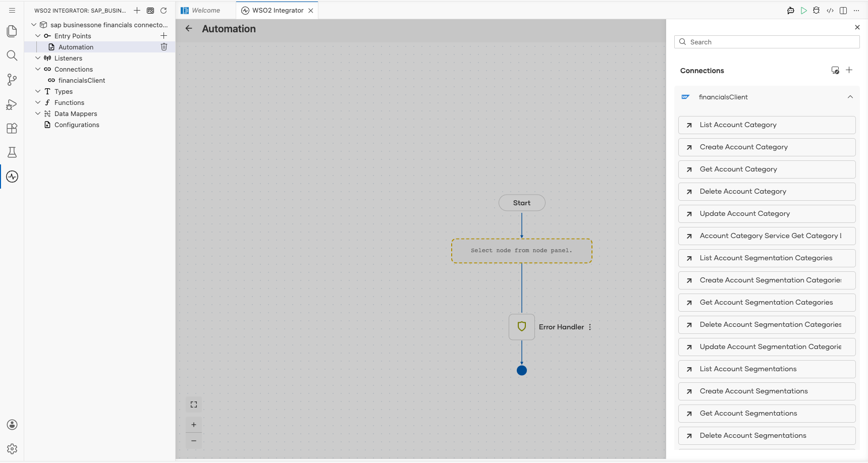Screen dimensions: 868x463
Task: Click the Select node placeholder box
Action: point(522,251)
